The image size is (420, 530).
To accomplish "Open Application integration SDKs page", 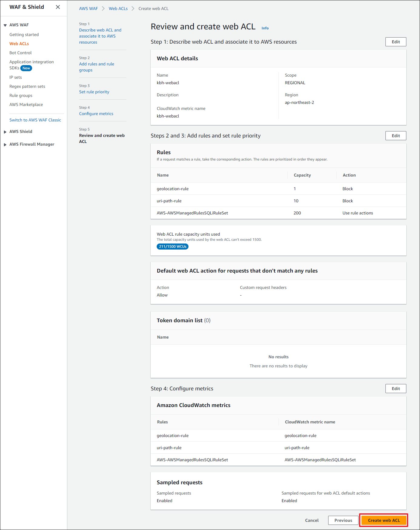I will click(x=32, y=65).
